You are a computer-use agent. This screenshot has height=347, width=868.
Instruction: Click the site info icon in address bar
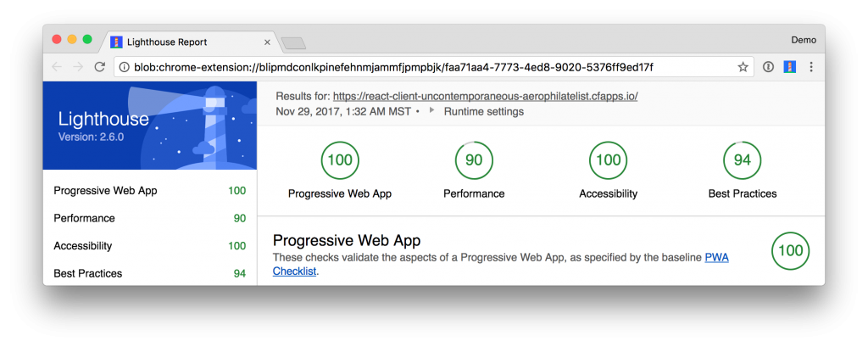(x=124, y=67)
